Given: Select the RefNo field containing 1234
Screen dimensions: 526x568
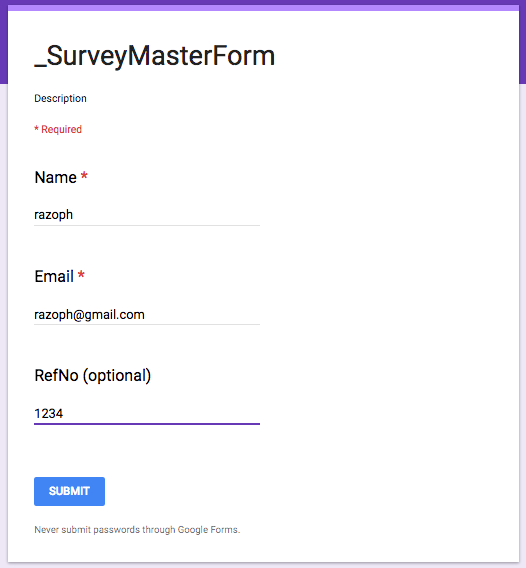Looking at the screenshot, I should click(x=147, y=413).
